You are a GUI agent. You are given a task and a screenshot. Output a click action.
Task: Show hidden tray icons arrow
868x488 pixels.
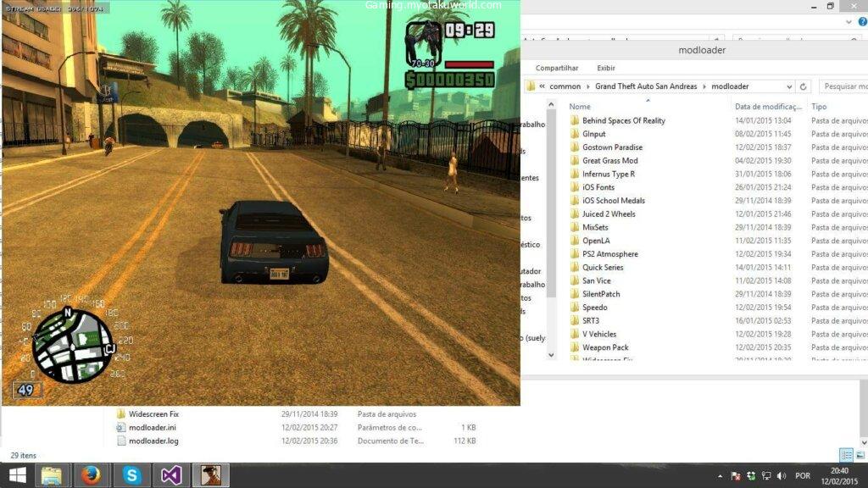(720, 476)
